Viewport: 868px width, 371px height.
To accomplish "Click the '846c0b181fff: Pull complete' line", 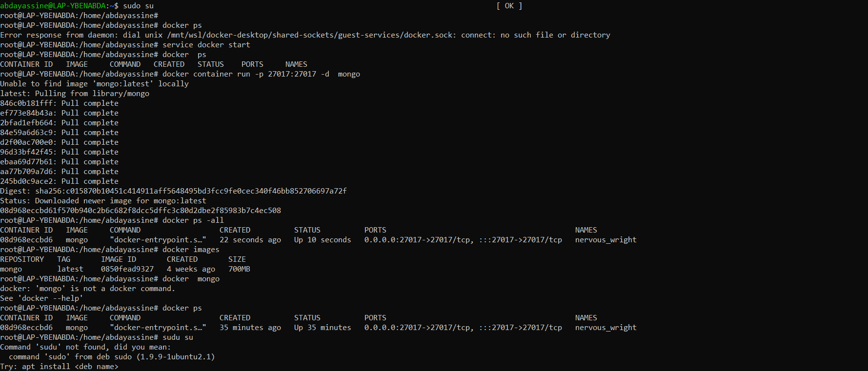I will point(59,103).
